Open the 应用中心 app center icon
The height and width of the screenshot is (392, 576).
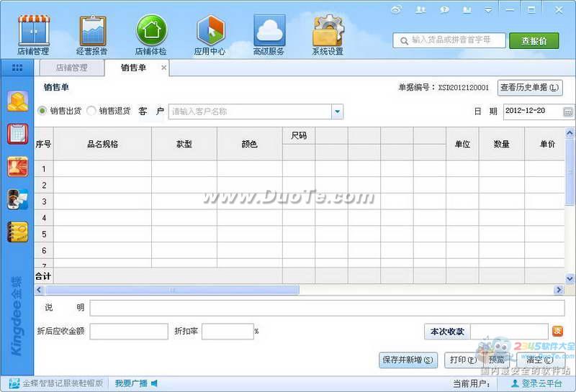click(x=210, y=31)
